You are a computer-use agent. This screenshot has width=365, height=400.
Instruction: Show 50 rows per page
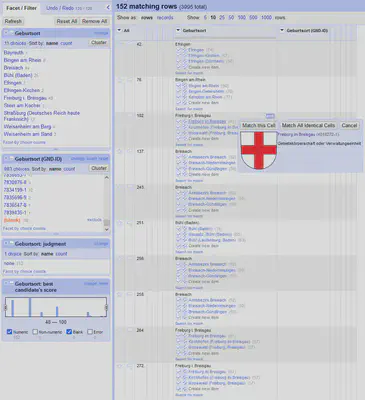[x=231, y=18]
